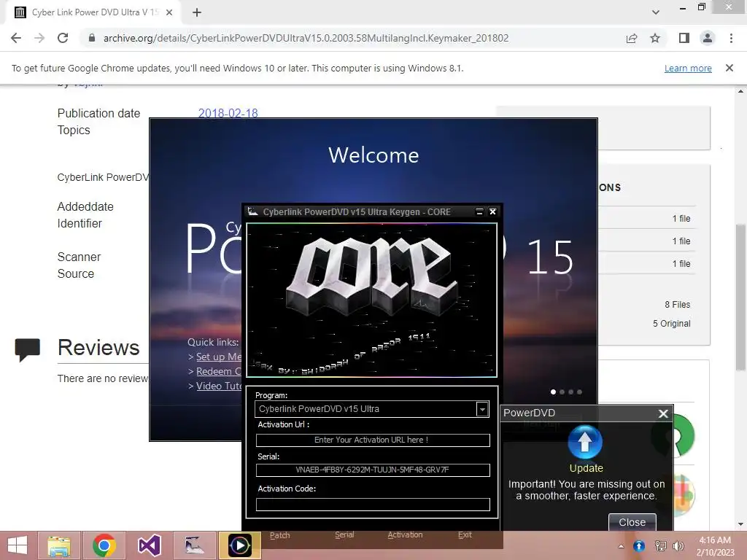Expand the Program dropdown in keygen
This screenshot has width=747, height=560.
(482, 409)
